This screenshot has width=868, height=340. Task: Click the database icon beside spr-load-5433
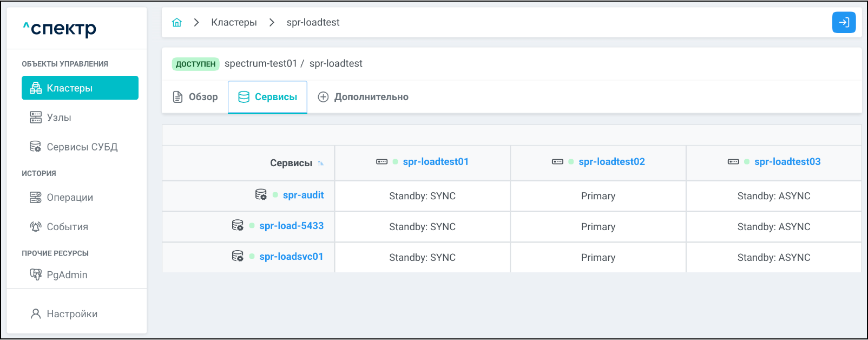pyautogui.click(x=238, y=225)
